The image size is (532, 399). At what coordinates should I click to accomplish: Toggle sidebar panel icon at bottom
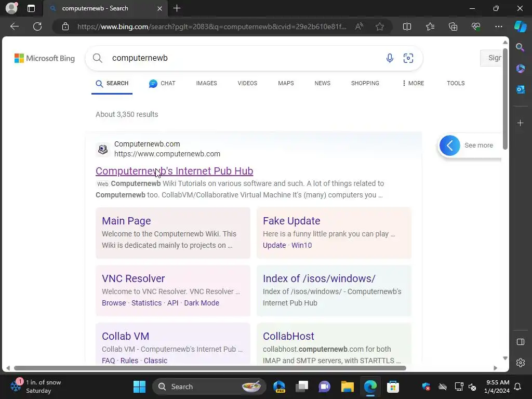pyautogui.click(x=520, y=342)
